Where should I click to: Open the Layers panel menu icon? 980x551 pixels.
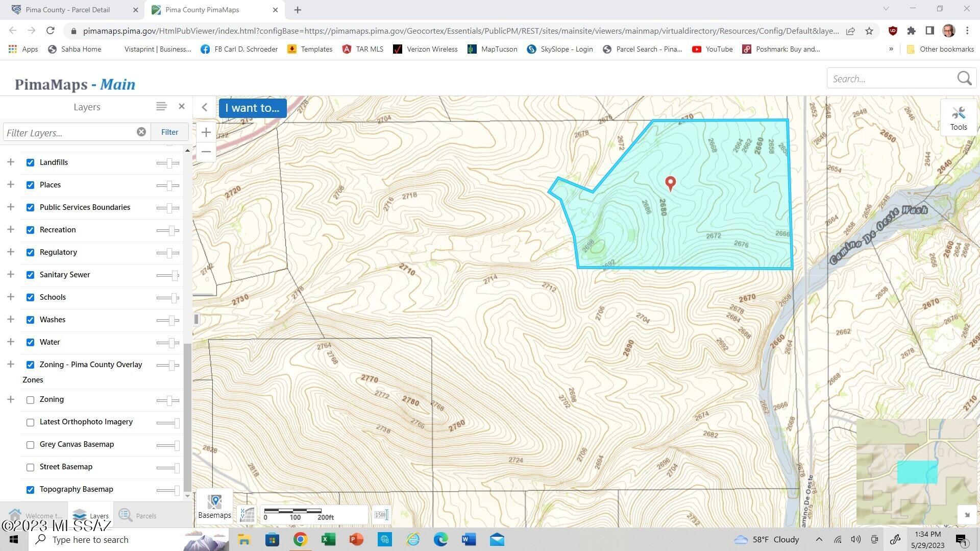[x=161, y=107]
